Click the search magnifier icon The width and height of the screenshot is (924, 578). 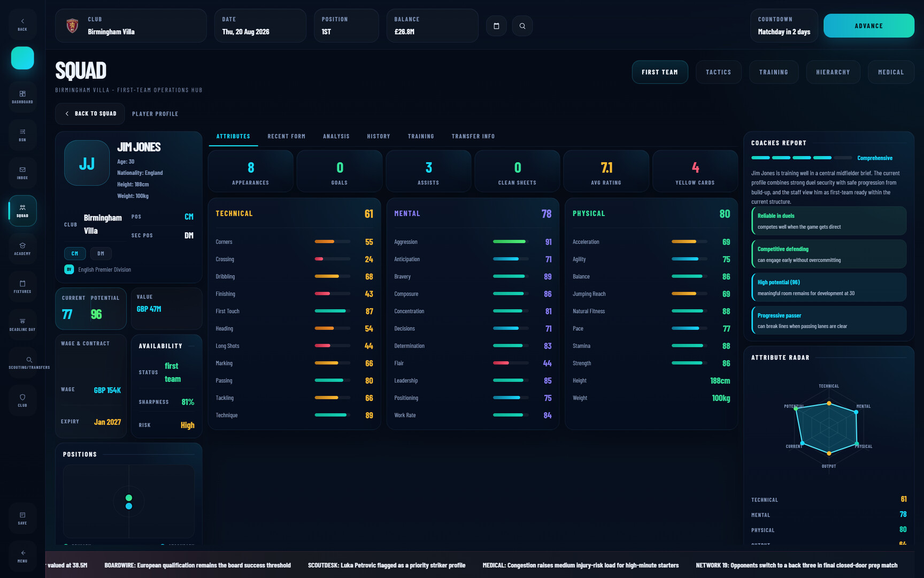[x=522, y=26]
